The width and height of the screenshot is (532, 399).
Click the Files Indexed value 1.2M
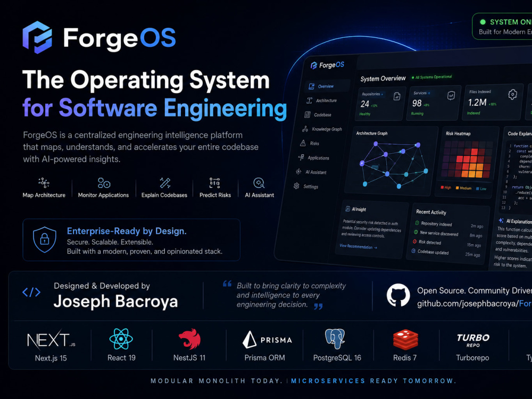click(477, 102)
